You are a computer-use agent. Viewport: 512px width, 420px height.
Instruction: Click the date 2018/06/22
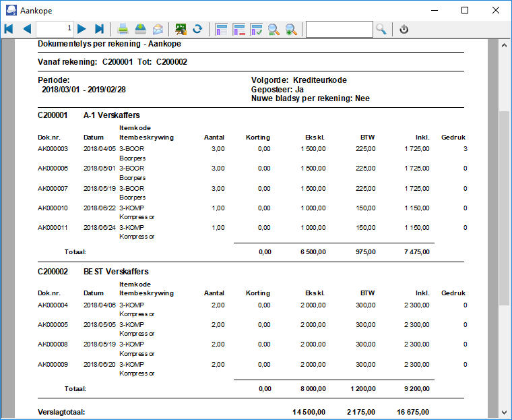point(100,208)
